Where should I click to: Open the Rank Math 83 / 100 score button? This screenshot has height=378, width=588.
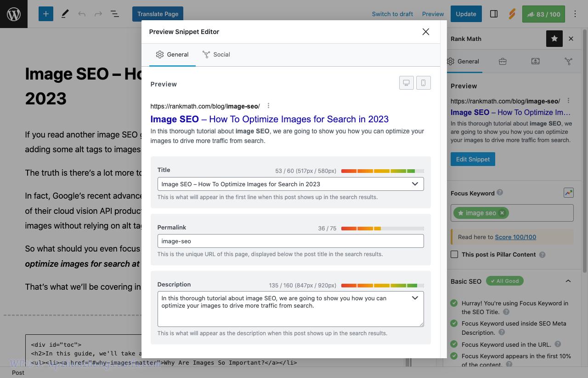pyautogui.click(x=543, y=14)
